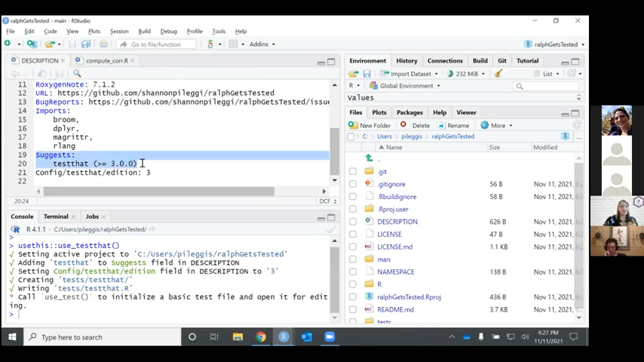Click the R project icon in Files breadcrumb
The height and width of the screenshot is (362, 644).
[x=565, y=137]
